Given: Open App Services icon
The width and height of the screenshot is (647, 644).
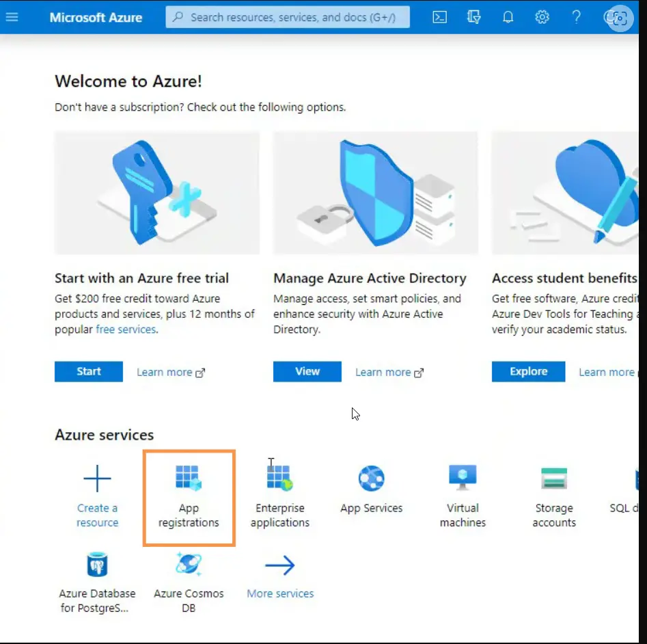Looking at the screenshot, I should point(372,478).
